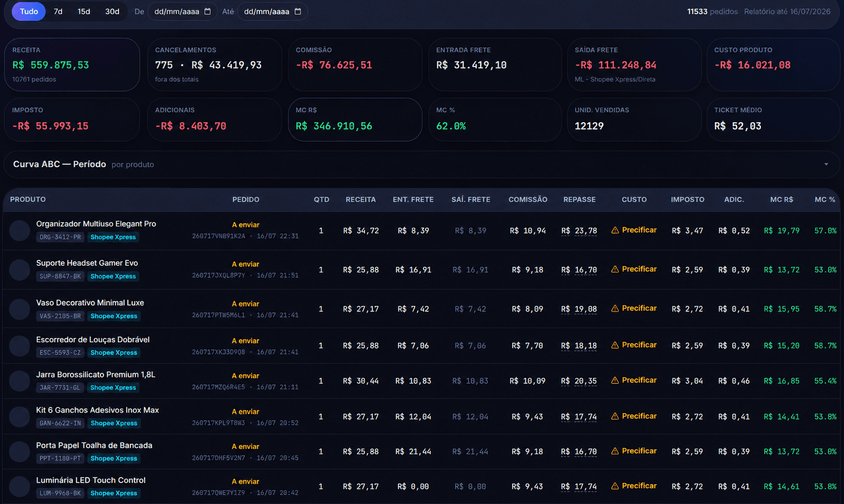This screenshot has height=504, width=844.
Task: Expand the Curva ABC — Período panel
Action: click(x=826, y=164)
